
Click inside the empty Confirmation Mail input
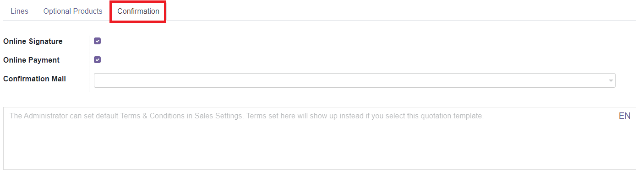(x=350, y=80)
